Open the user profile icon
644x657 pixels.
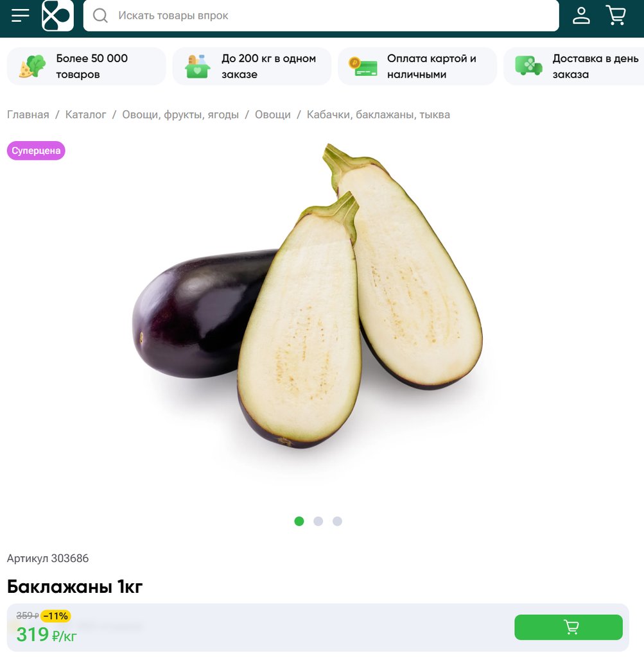581,15
